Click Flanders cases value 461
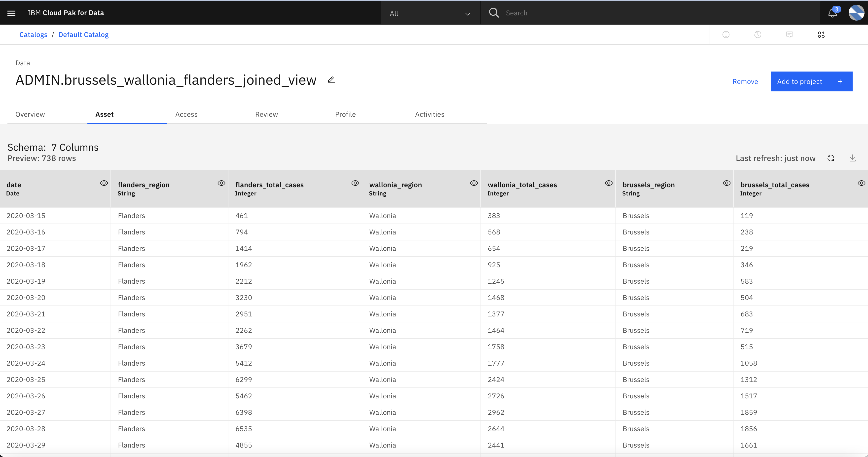This screenshot has height=457, width=868. [242, 216]
